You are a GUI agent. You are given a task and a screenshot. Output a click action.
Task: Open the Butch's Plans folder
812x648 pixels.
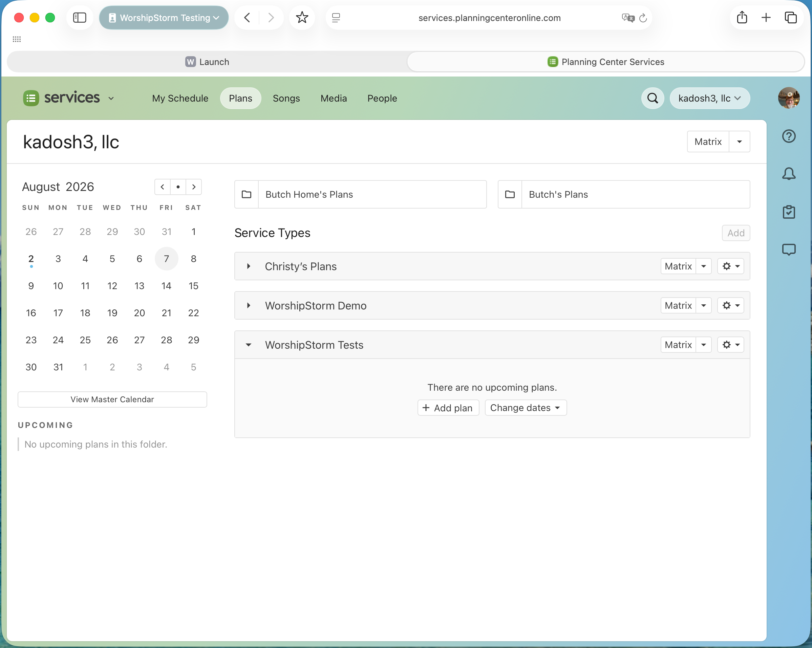point(624,194)
